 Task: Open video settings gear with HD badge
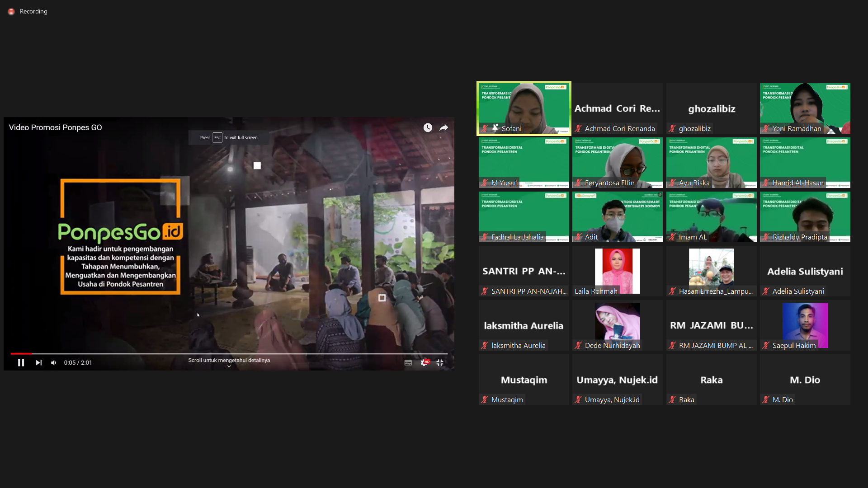pyautogui.click(x=425, y=362)
